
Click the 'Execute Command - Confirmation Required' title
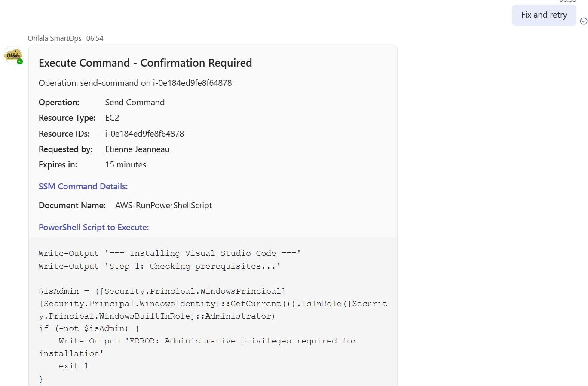click(145, 63)
